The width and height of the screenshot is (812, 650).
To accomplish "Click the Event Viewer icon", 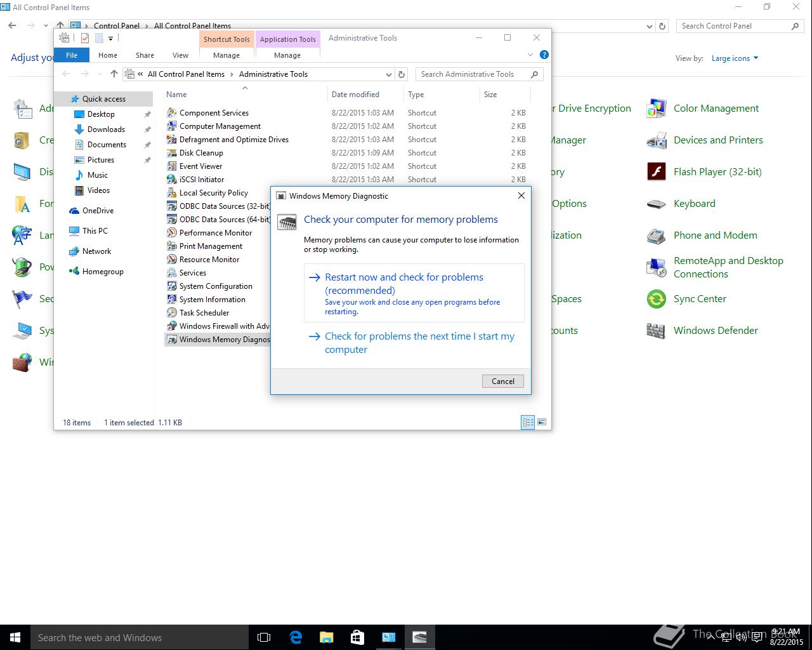I will click(171, 166).
